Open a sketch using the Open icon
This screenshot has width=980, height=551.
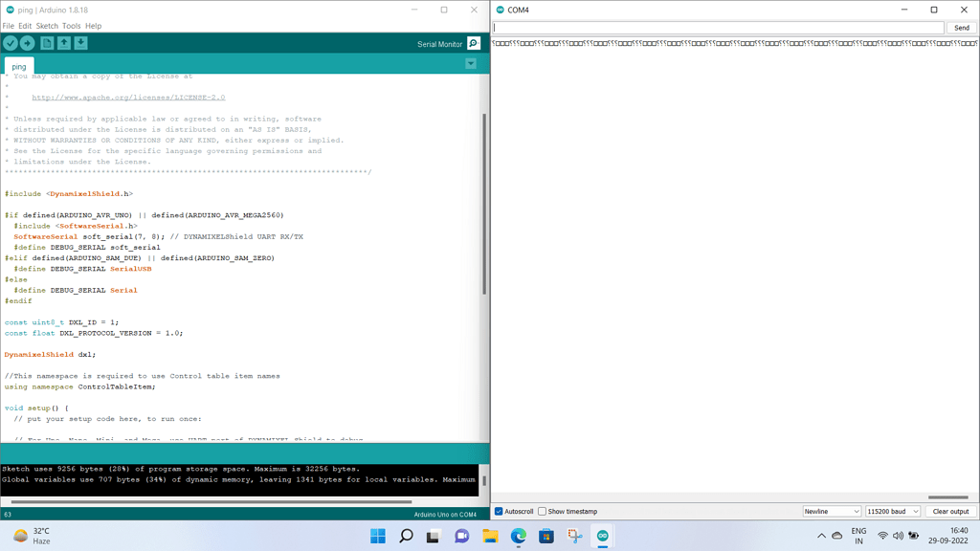(x=64, y=43)
